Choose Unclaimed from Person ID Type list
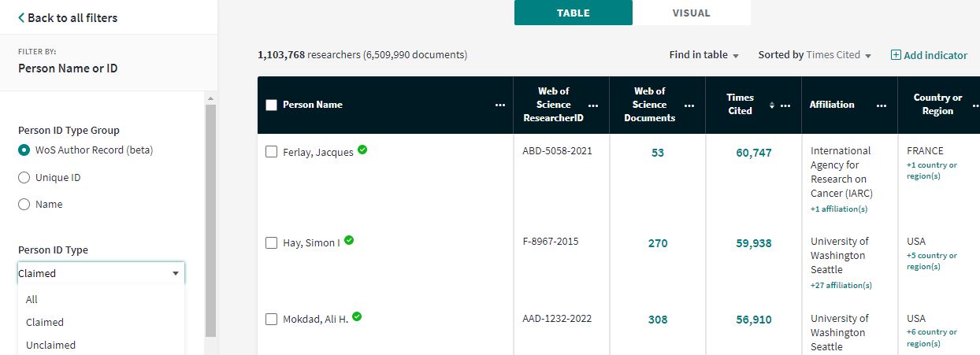The width and height of the screenshot is (980, 355). [x=50, y=345]
